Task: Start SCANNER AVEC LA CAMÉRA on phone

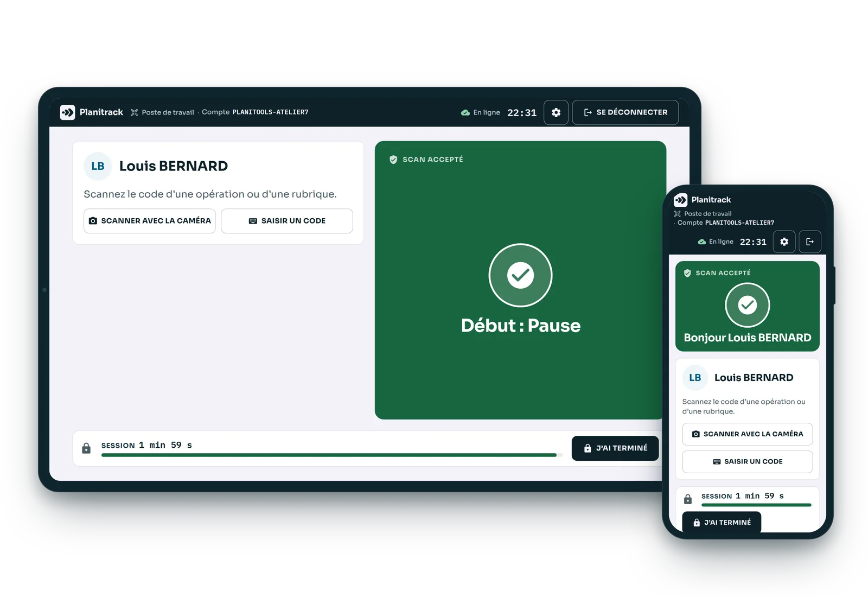Action: [x=748, y=434]
